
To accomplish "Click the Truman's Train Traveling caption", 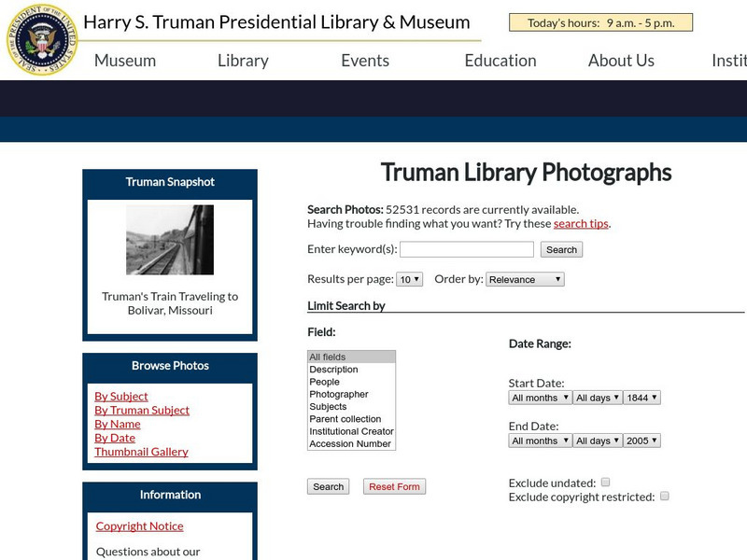I will [170, 303].
